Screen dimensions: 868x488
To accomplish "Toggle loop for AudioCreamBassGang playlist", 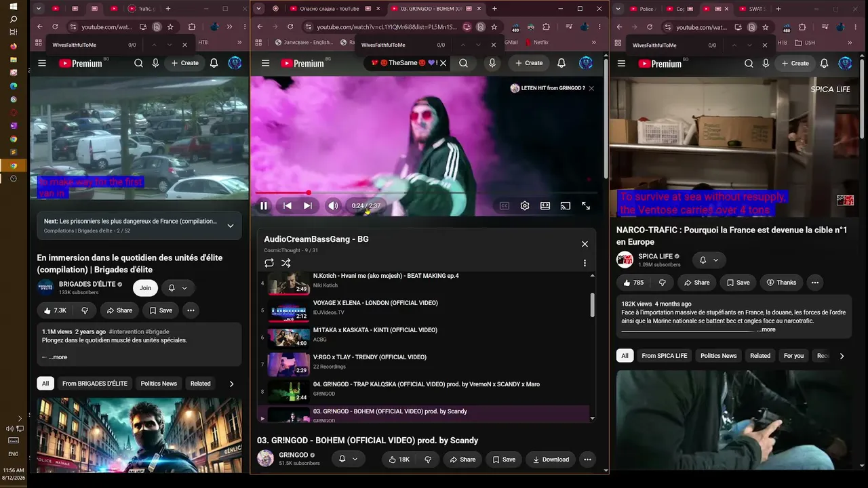I will (x=269, y=263).
